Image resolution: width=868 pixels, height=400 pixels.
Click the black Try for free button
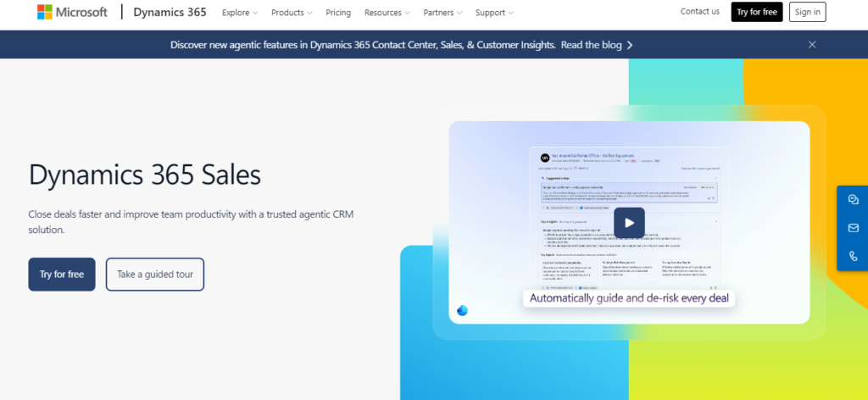(757, 12)
